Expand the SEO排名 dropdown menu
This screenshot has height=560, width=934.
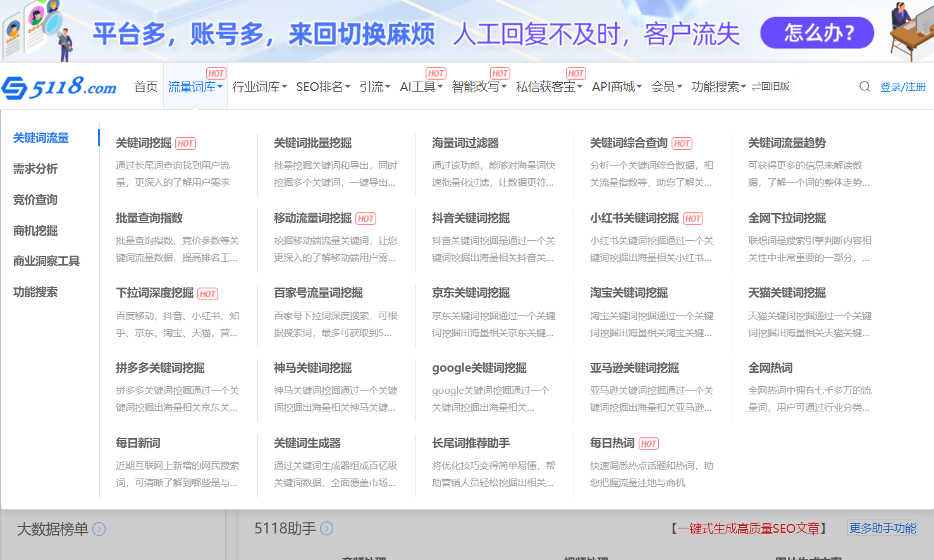click(323, 87)
